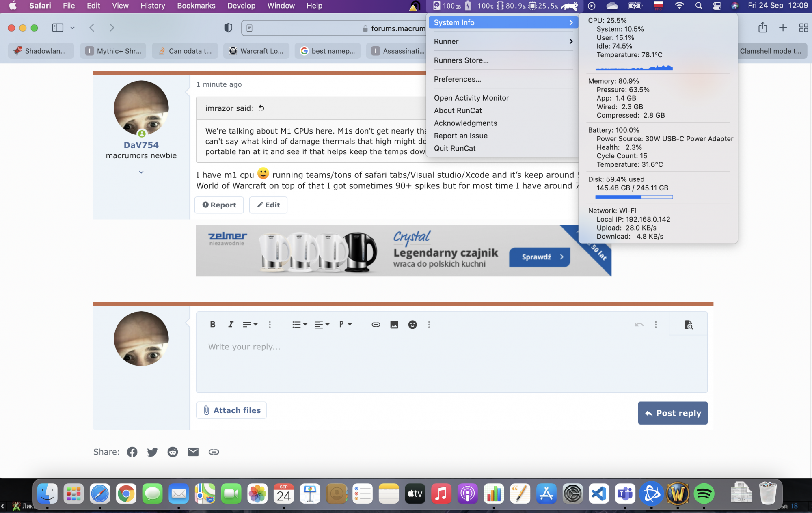The image size is (812, 513).
Task: Expand DaV754 user info chevron
Action: (141, 172)
